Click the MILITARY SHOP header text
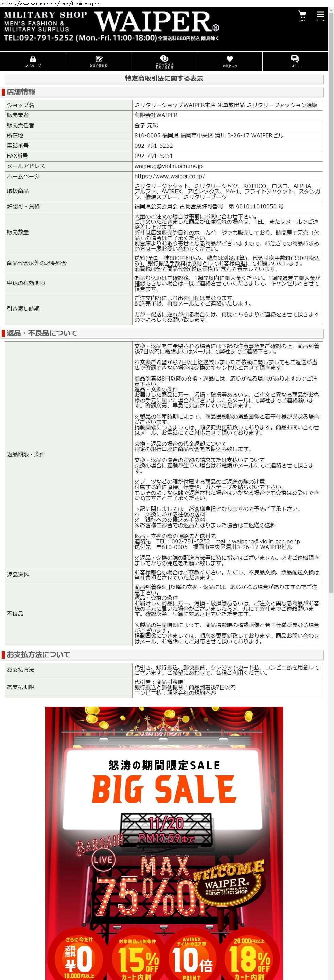This screenshot has height=980, width=334. 45,15
